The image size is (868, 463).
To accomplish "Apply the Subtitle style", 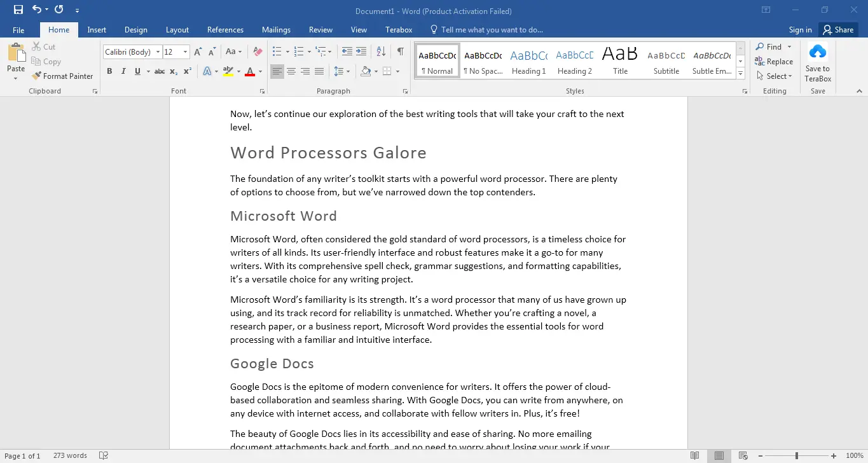I will 666,60.
